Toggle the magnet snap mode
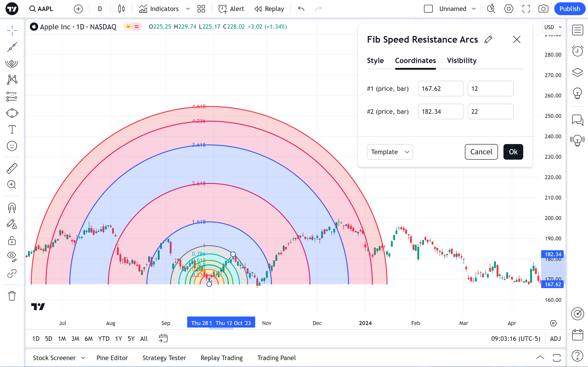Screen dimensions: 588x367 [x=12, y=208]
